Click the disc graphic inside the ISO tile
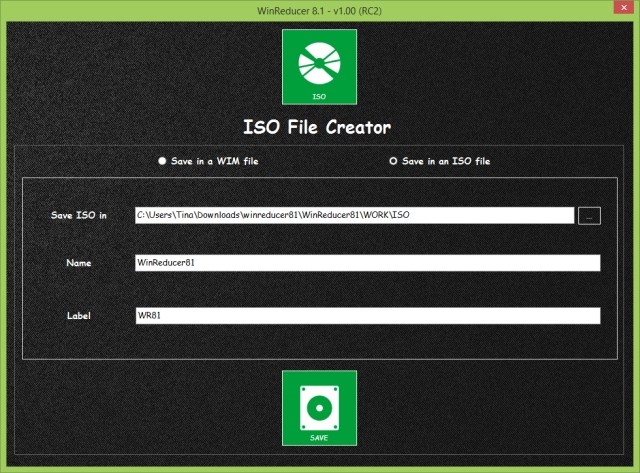This screenshot has height=473, width=640. click(318, 62)
